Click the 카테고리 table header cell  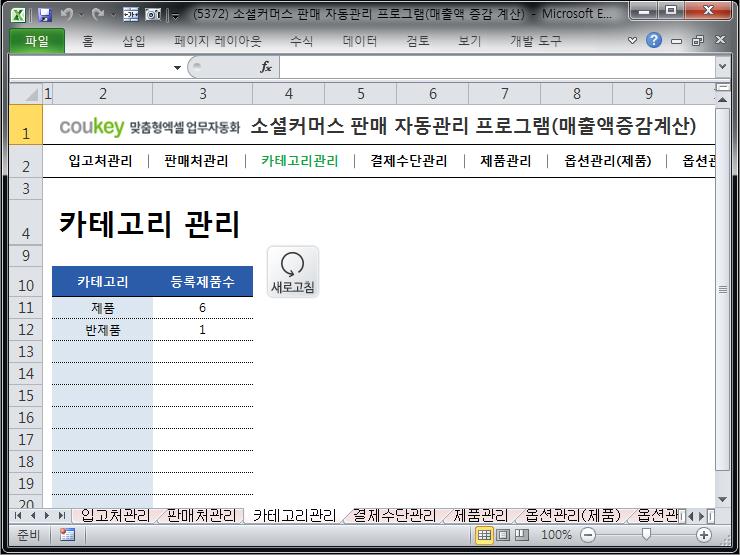click(x=102, y=282)
